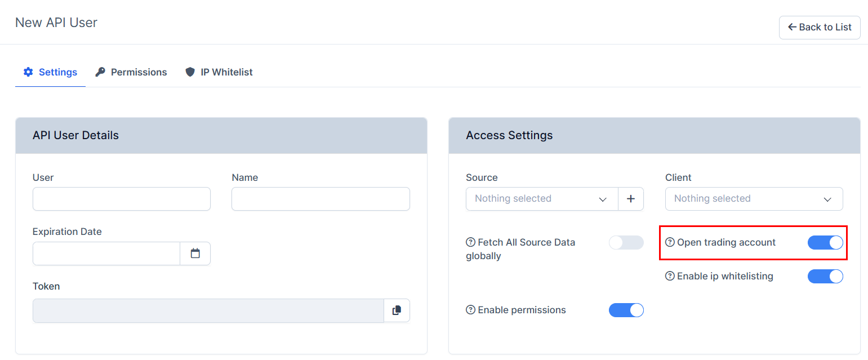Click help icon beside Open trading account
This screenshot has height=360, width=868.
pyautogui.click(x=670, y=242)
